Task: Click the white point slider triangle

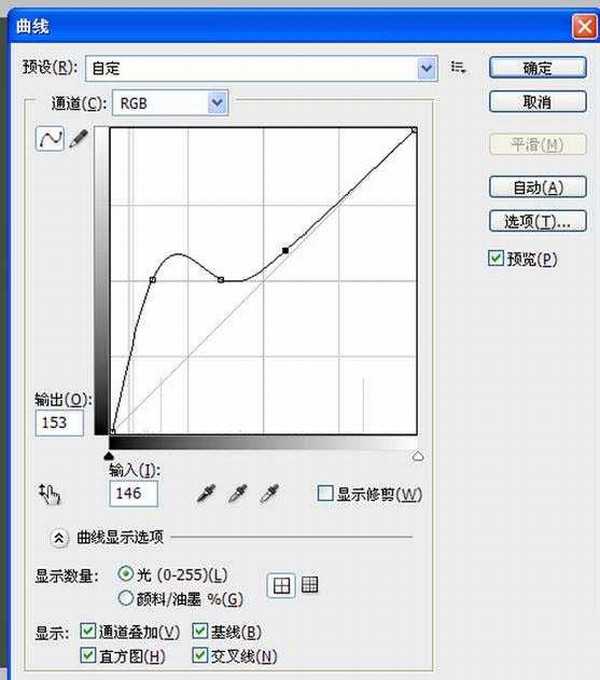Action: click(418, 456)
